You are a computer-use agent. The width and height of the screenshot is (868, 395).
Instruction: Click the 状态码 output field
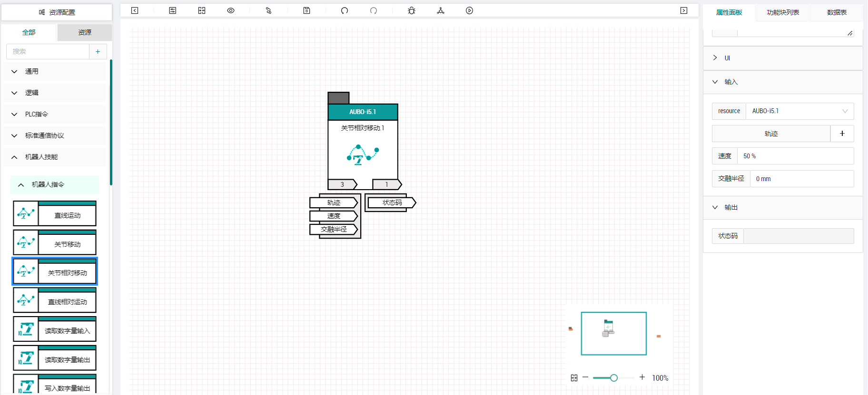click(799, 236)
